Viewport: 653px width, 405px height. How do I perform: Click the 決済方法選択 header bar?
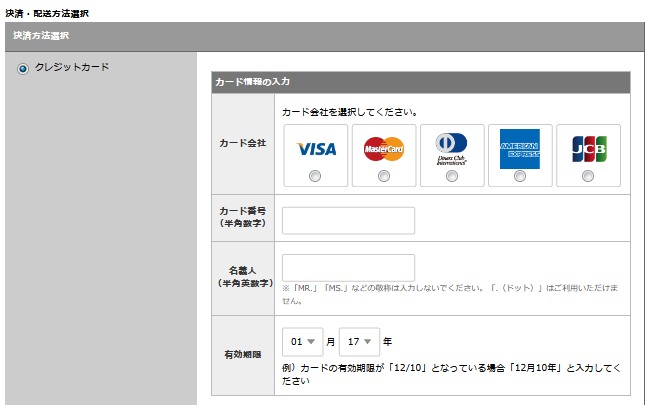pos(325,37)
